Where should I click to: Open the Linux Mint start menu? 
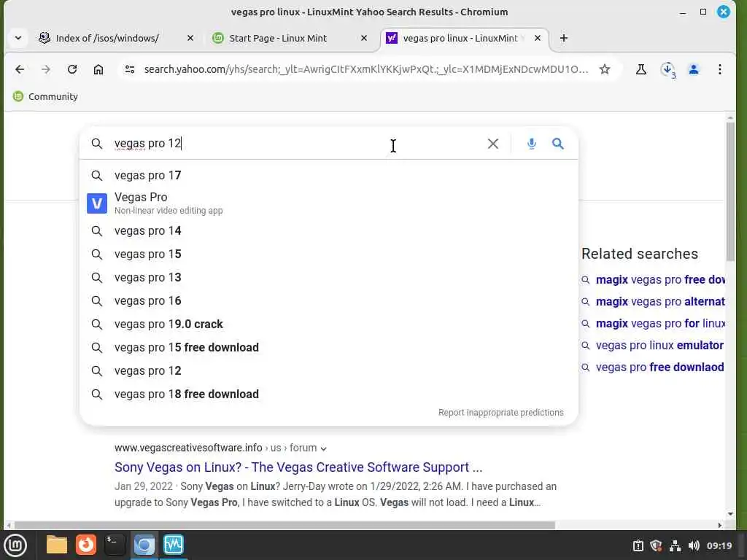[x=15, y=545]
